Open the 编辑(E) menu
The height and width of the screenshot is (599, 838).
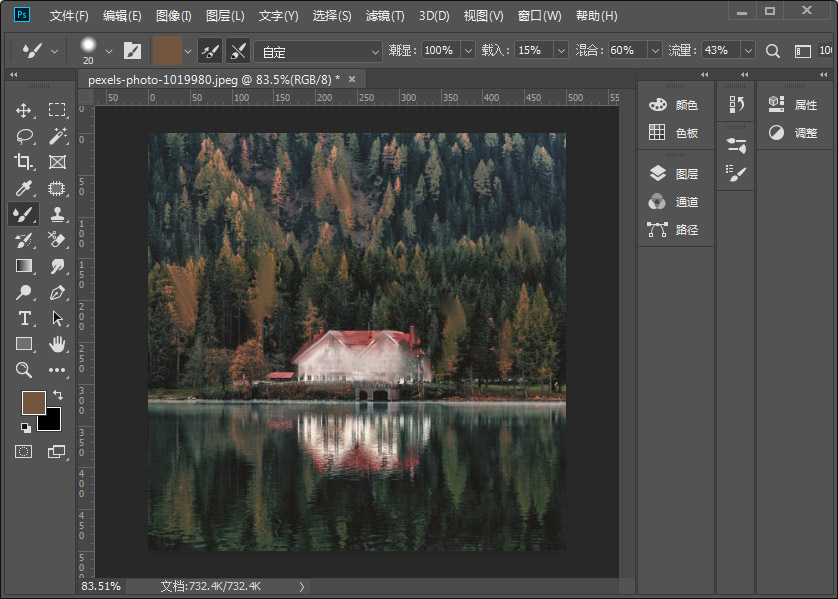122,16
